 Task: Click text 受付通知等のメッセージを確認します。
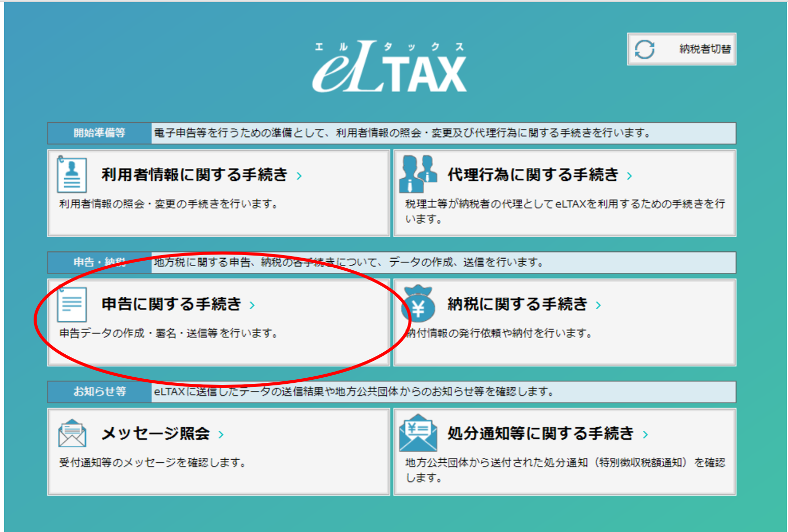click(x=153, y=462)
